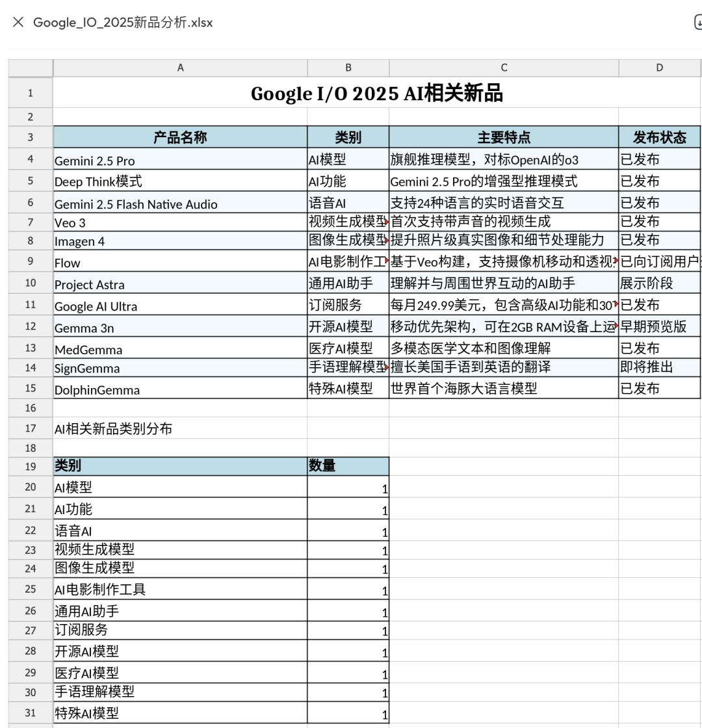This screenshot has height=728, width=702.
Task: Select column D header
Action: point(659,68)
